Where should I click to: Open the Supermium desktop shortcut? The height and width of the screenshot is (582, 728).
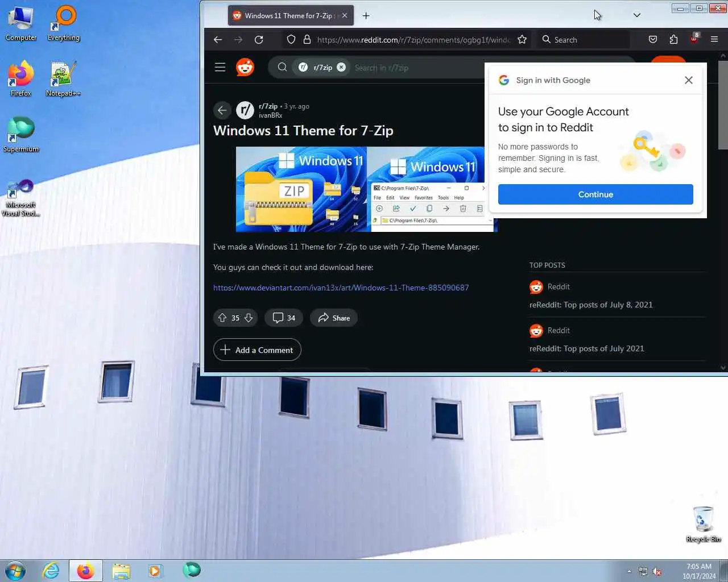tap(21, 135)
